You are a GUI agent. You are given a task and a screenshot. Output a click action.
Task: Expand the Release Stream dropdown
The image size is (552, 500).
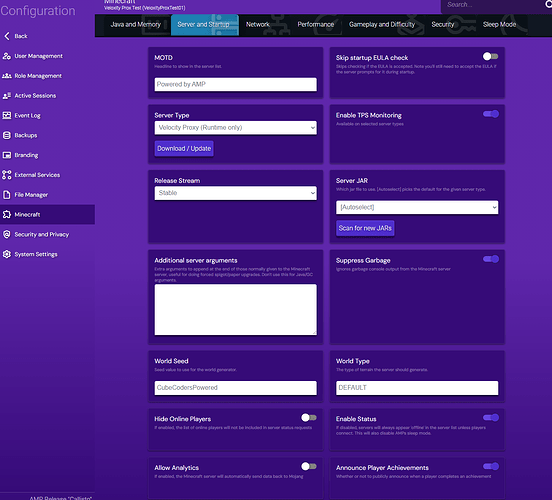point(236,193)
